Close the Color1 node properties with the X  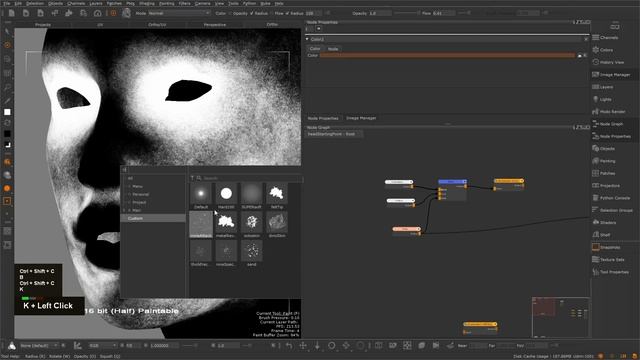point(586,39)
